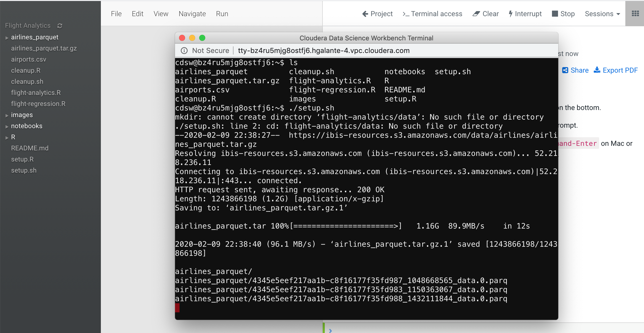
Task: Clear the session output
Action: click(x=486, y=14)
